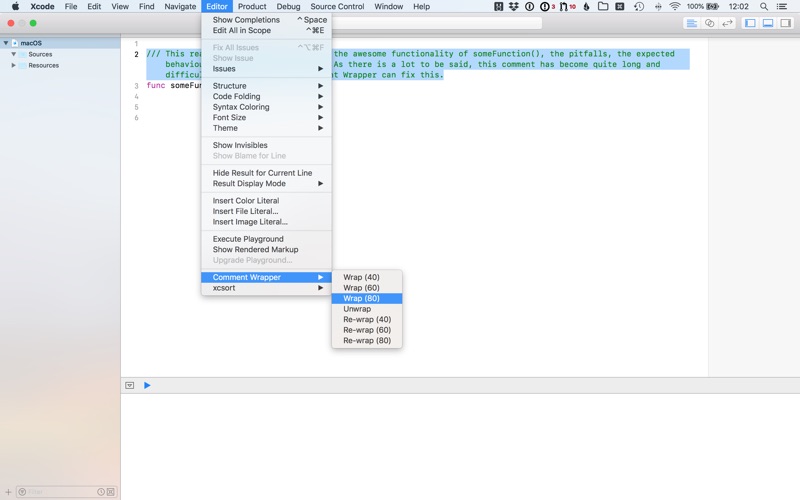Toggle the utilities inspector panel button
The image size is (800, 500).
point(786,23)
